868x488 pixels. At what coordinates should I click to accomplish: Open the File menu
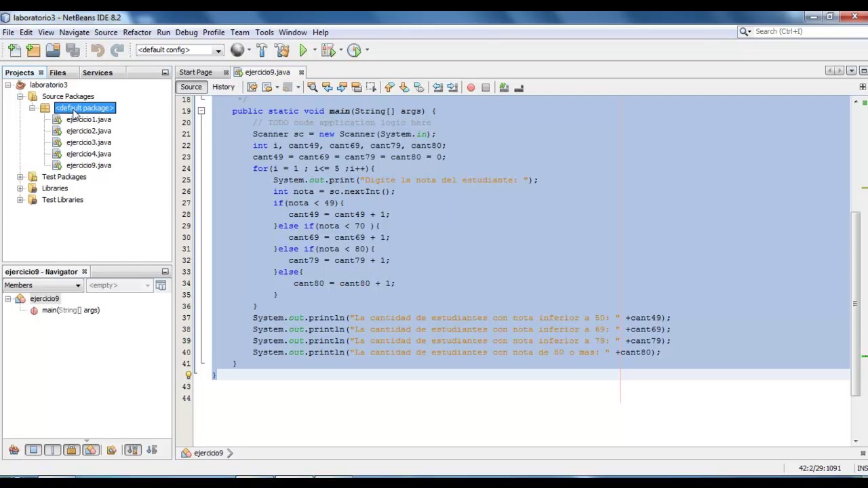(8, 33)
